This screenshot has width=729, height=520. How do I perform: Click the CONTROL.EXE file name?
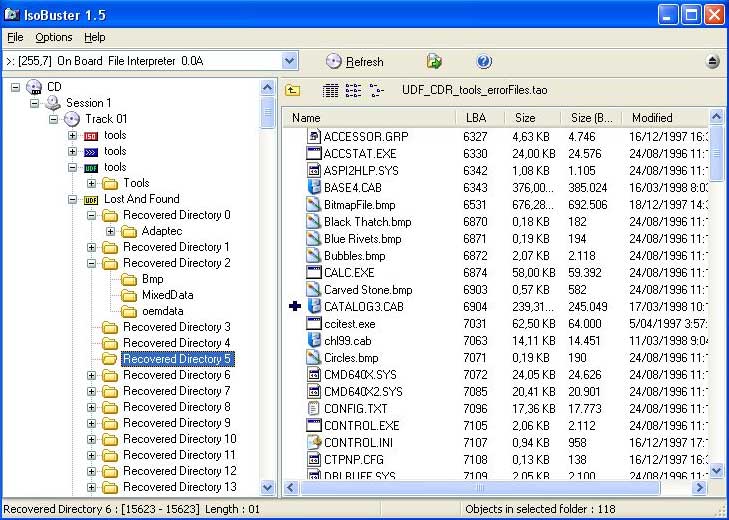point(362,426)
